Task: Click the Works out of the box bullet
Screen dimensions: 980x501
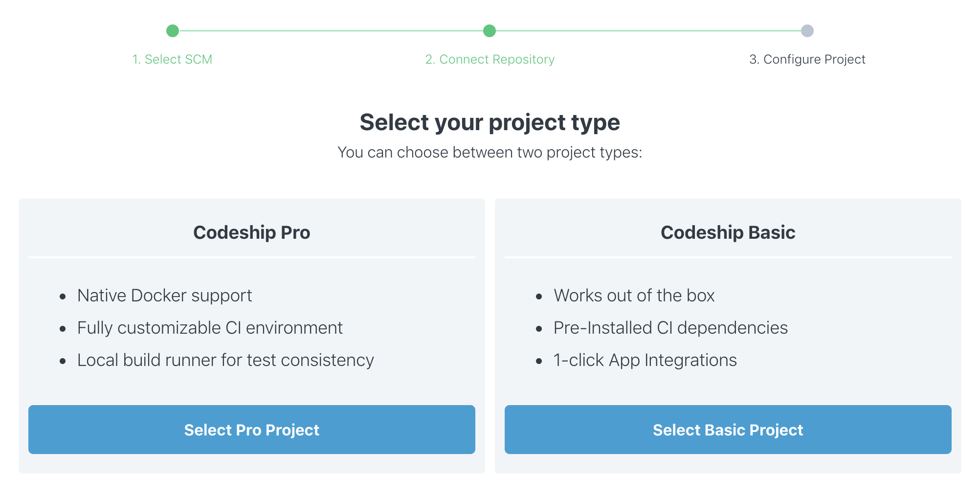Action: [x=634, y=296]
